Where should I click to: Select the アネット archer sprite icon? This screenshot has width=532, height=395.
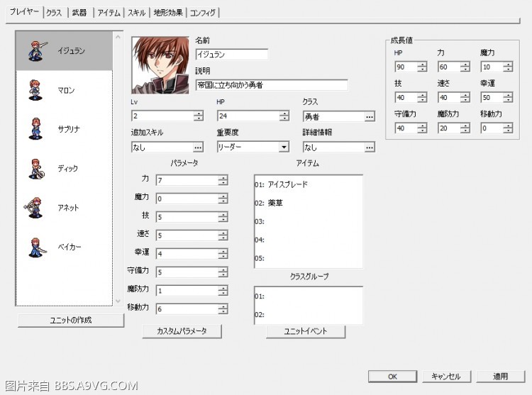coord(34,208)
